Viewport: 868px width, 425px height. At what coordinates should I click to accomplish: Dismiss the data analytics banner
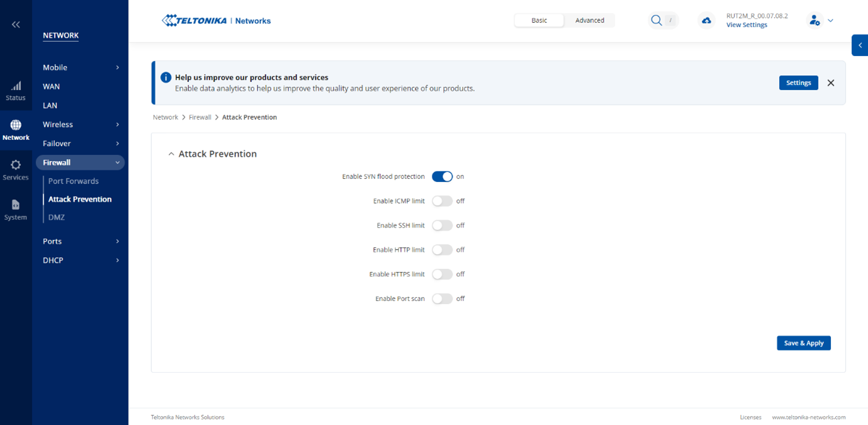click(x=831, y=83)
